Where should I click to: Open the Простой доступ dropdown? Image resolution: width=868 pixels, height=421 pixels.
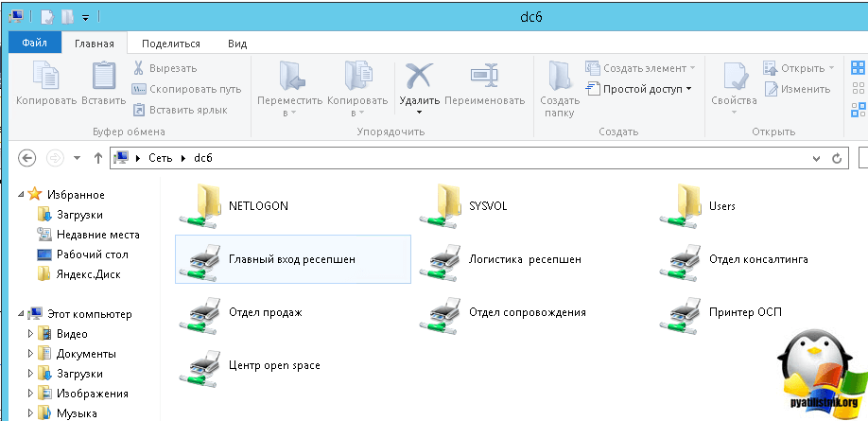coord(638,89)
